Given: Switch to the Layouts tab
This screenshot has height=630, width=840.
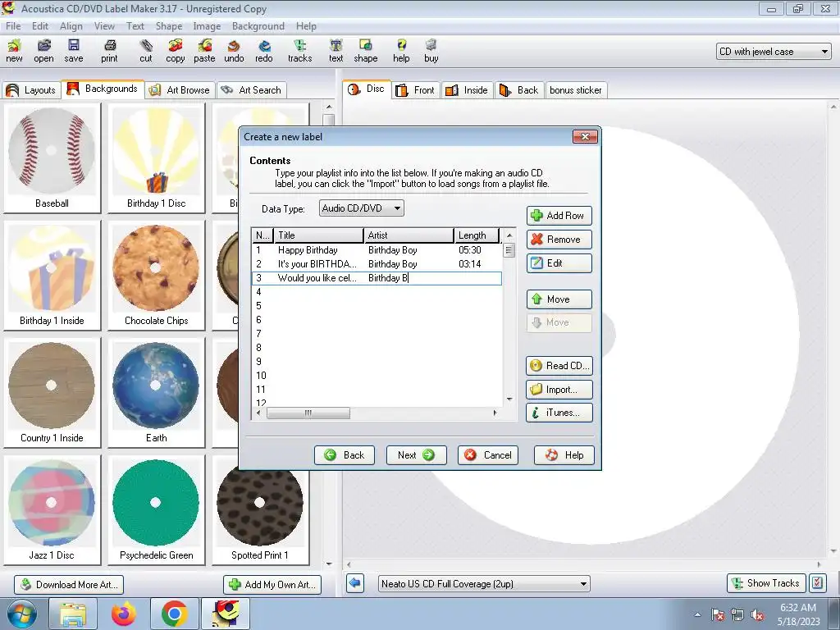Looking at the screenshot, I should tap(32, 90).
